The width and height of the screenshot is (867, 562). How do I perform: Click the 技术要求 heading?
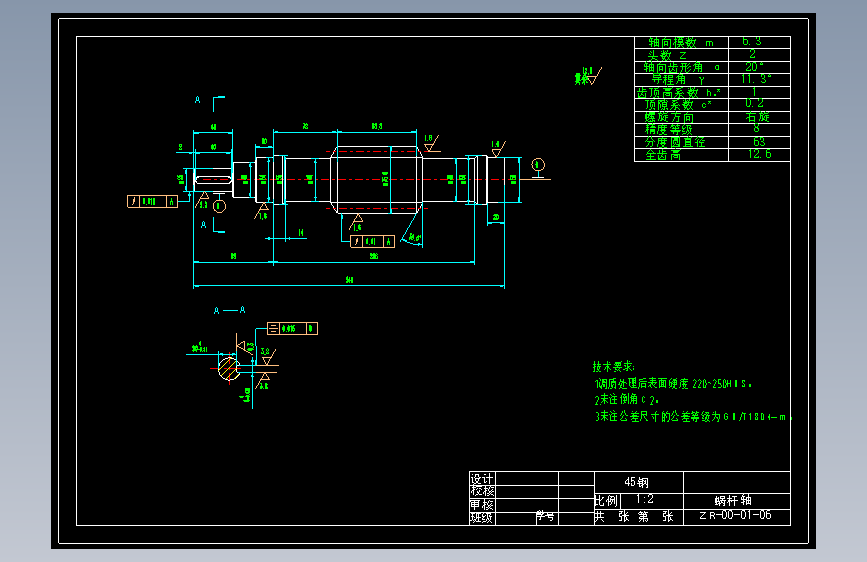613,366
